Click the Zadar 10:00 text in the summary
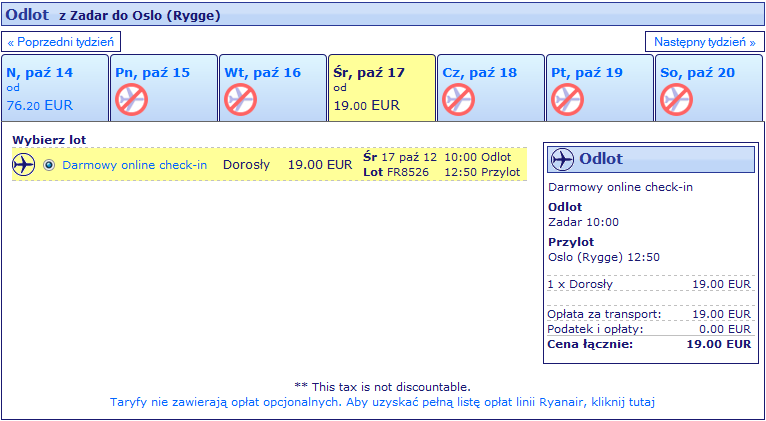Image resolution: width=766 pixels, height=421 pixels. [583, 223]
